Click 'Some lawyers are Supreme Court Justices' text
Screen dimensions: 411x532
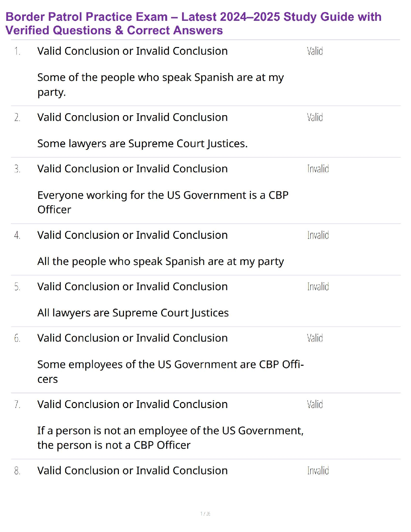tap(142, 143)
